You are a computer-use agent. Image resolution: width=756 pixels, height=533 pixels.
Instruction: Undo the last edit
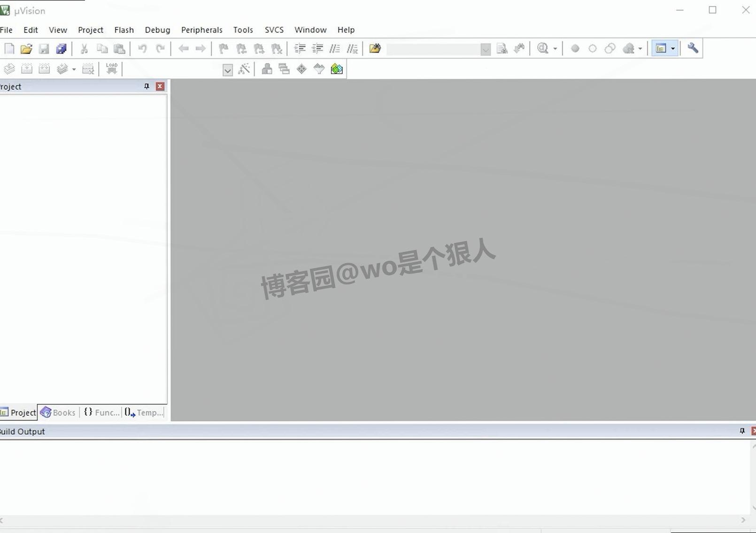coord(143,48)
